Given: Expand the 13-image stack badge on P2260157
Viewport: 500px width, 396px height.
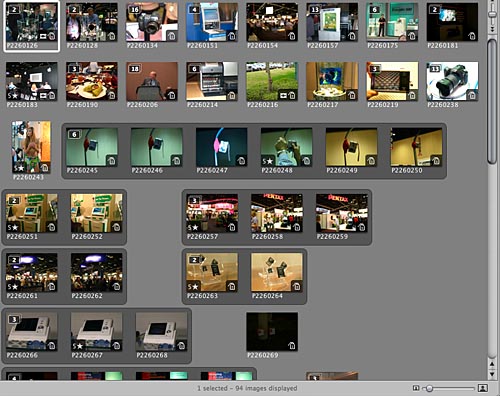Looking at the screenshot, I should (315, 10).
